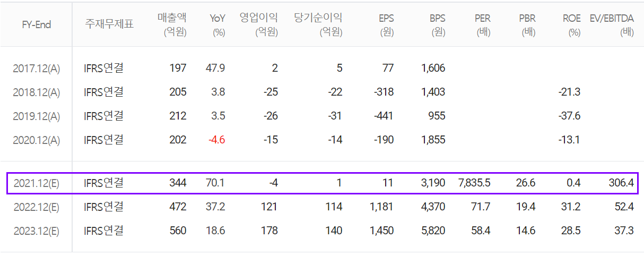Select the 2021 BPS value 3,190
Image resolution: width=644 pixels, height=255 pixels.
point(433,183)
